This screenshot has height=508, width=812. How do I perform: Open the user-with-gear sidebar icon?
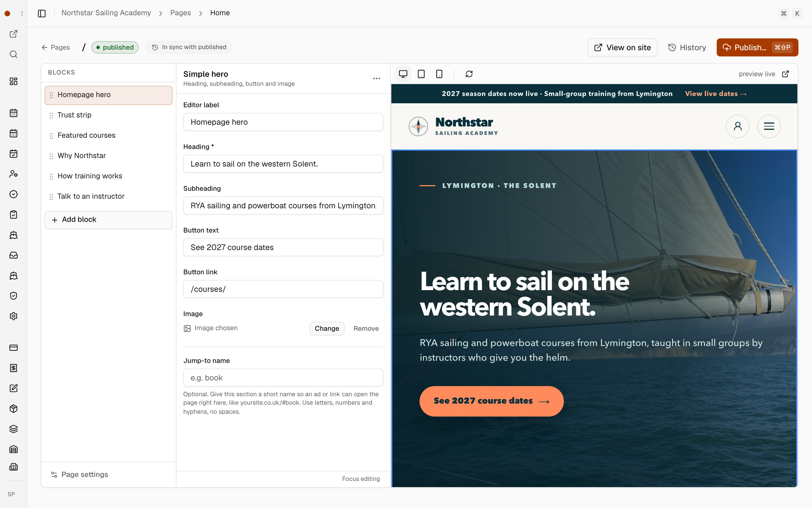[14, 174]
